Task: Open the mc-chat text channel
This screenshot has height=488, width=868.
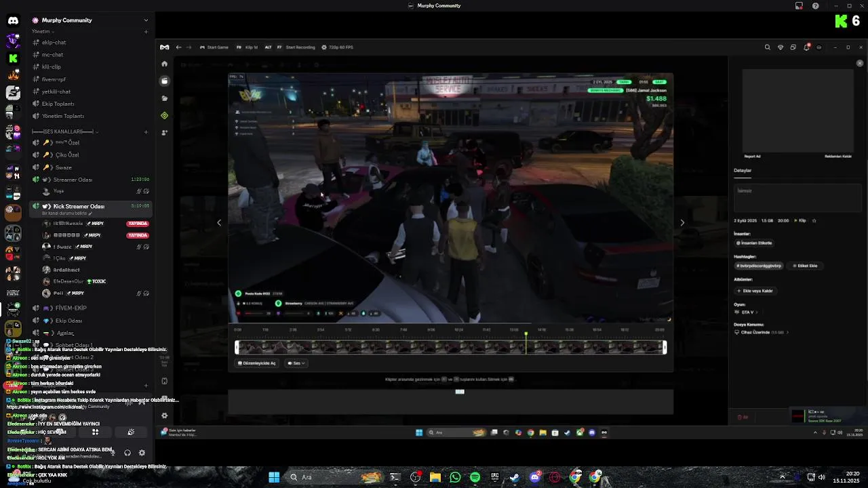Action: [52, 55]
